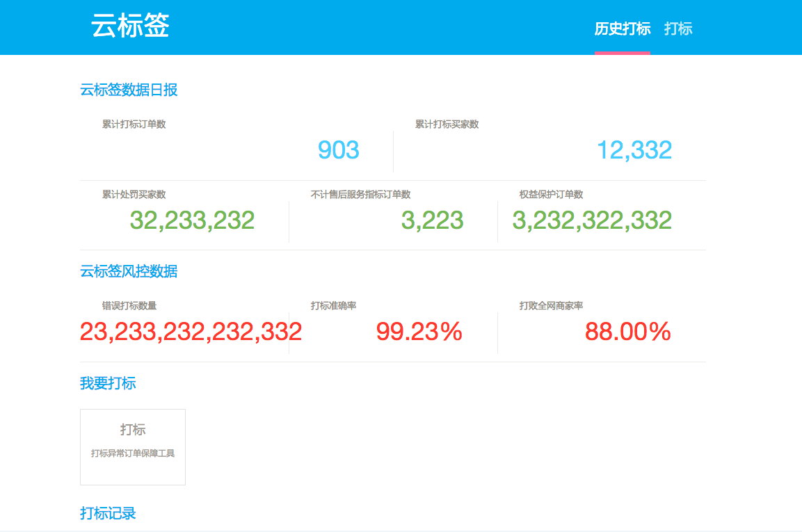Viewport: 802px width, 532px height.
Task: Click the 错误打标数量 red metric value
Action: click(x=191, y=332)
